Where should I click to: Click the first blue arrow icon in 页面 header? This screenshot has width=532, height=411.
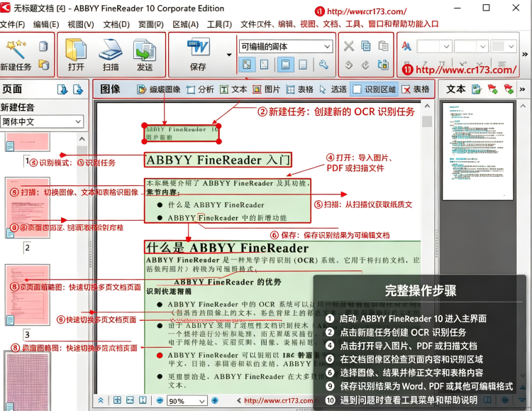tap(62, 89)
